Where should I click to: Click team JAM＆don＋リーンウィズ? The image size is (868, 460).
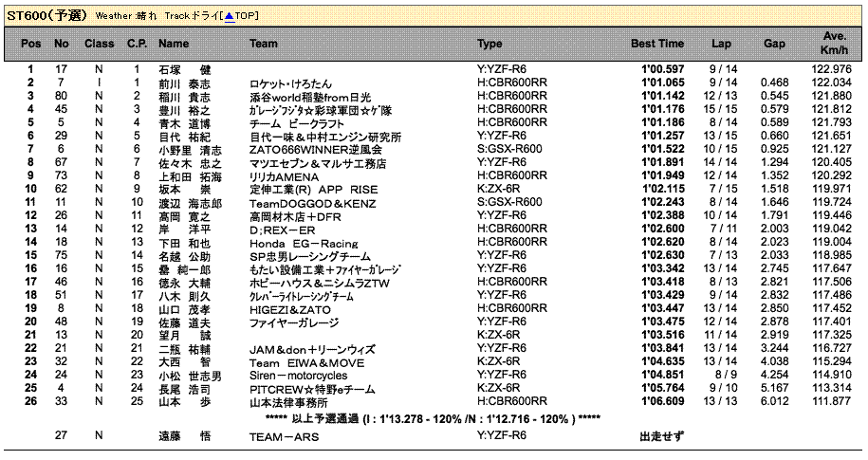312,349
